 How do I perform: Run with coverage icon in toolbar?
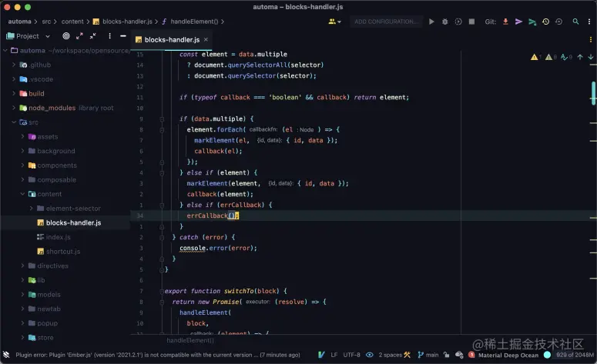tap(458, 22)
